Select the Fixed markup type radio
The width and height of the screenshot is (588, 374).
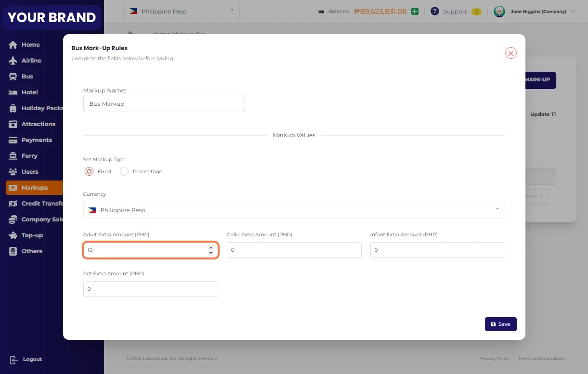89,171
